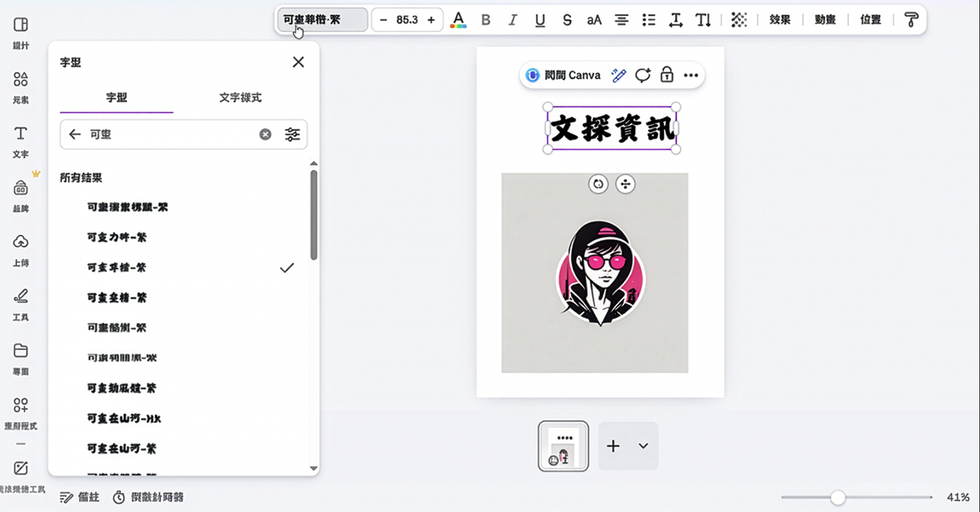The height and width of the screenshot is (512, 980).
Task: Open the font dropdown in toolbar
Action: coord(322,20)
